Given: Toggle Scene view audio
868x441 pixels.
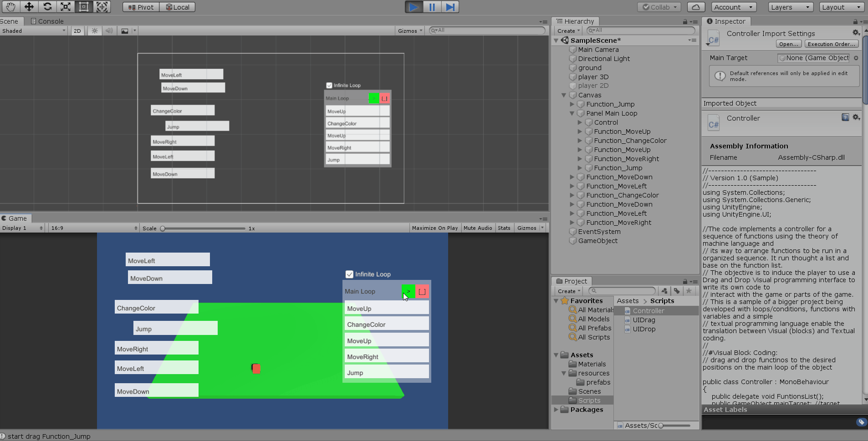Looking at the screenshot, I should [x=109, y=31].
